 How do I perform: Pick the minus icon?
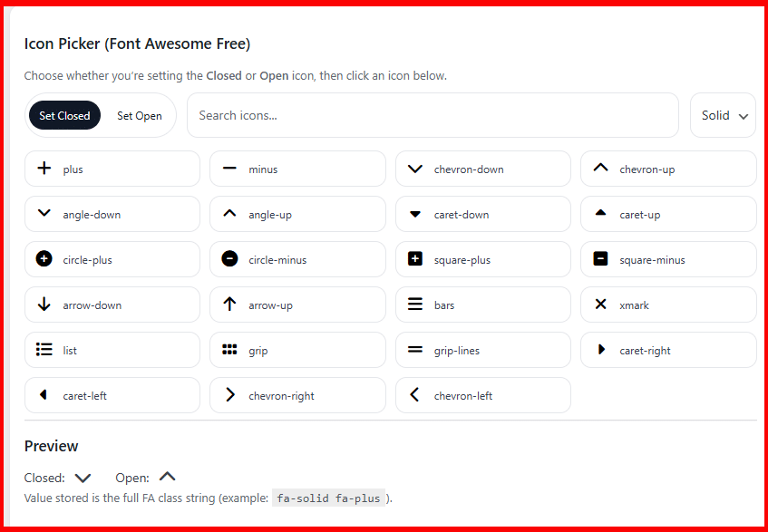[297, 169]
